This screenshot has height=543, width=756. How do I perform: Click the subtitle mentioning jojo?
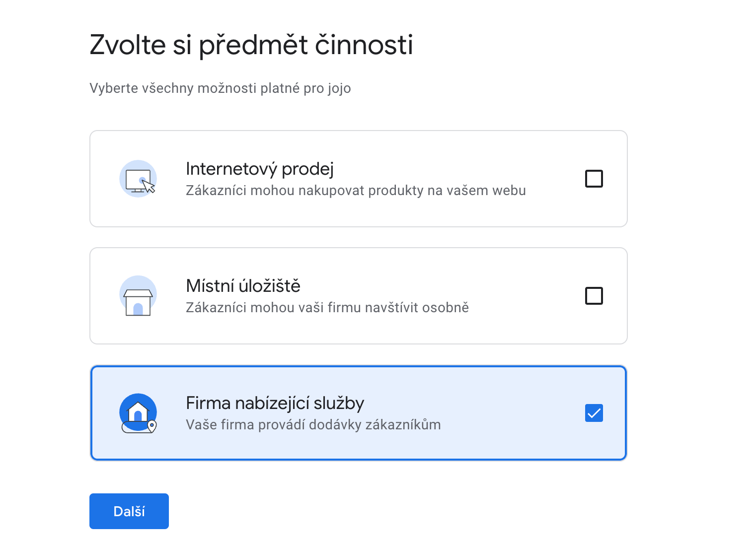click(x=220, y=88)
